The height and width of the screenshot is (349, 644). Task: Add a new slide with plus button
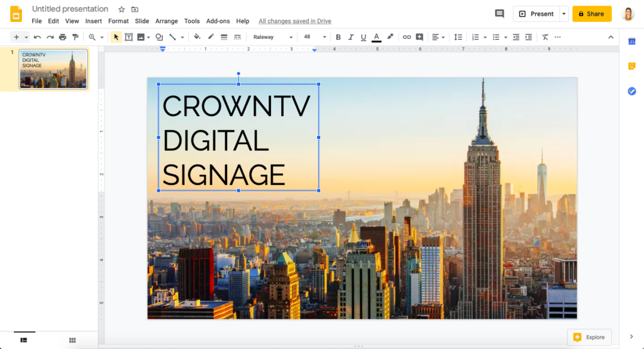(16, 37)
